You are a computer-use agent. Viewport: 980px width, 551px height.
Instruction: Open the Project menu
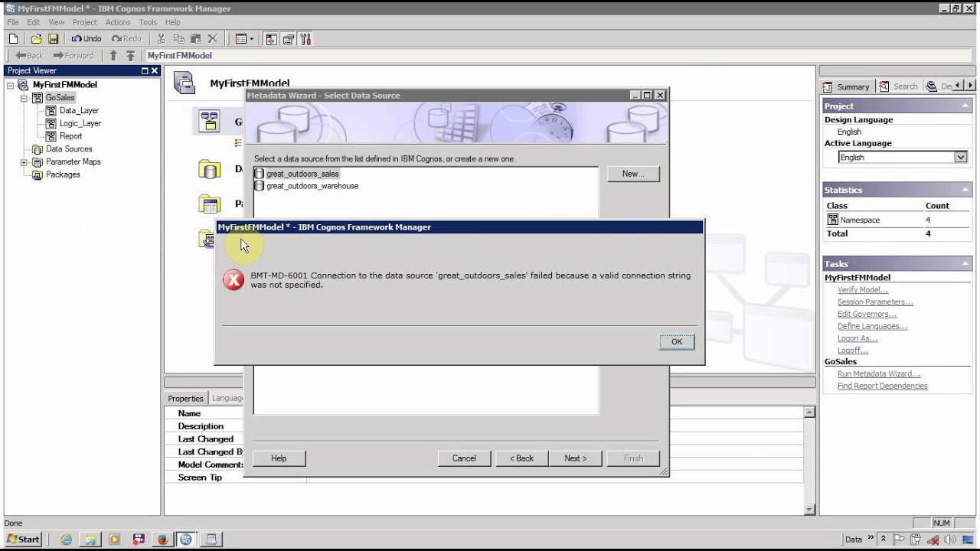point(85,22)
